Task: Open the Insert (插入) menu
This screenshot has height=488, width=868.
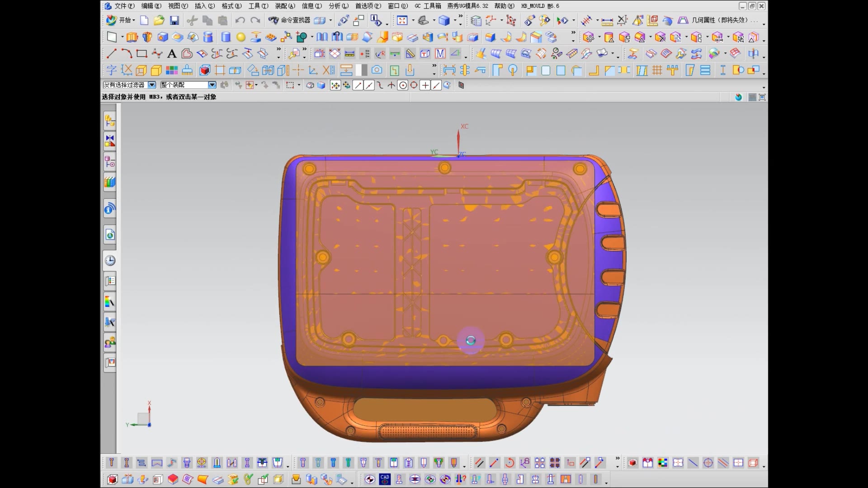Action: coord(204,6)
